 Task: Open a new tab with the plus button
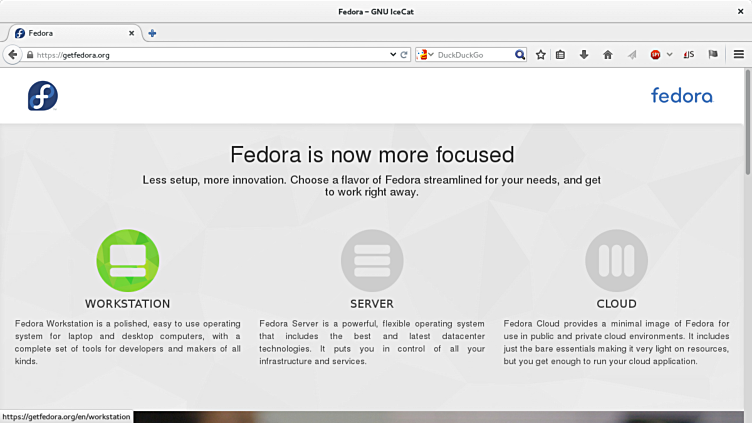pyautogui.click(x=152, y=33)
